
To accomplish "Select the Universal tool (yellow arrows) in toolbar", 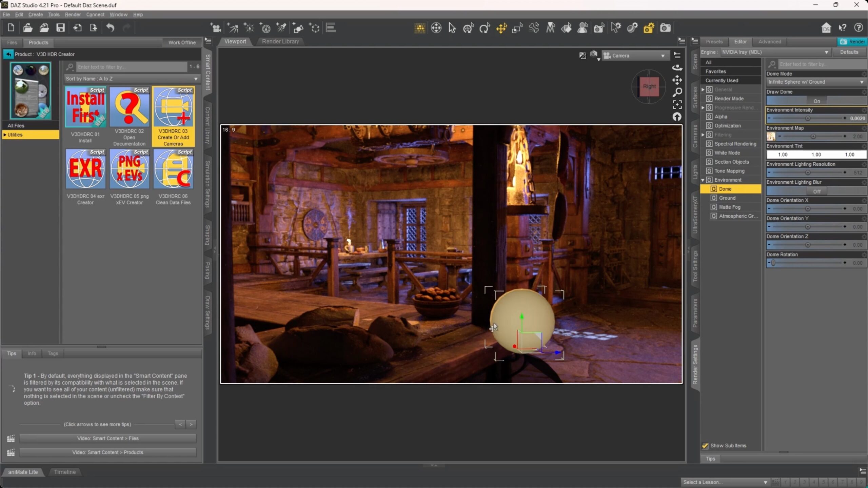I will [x=501, y=28].
